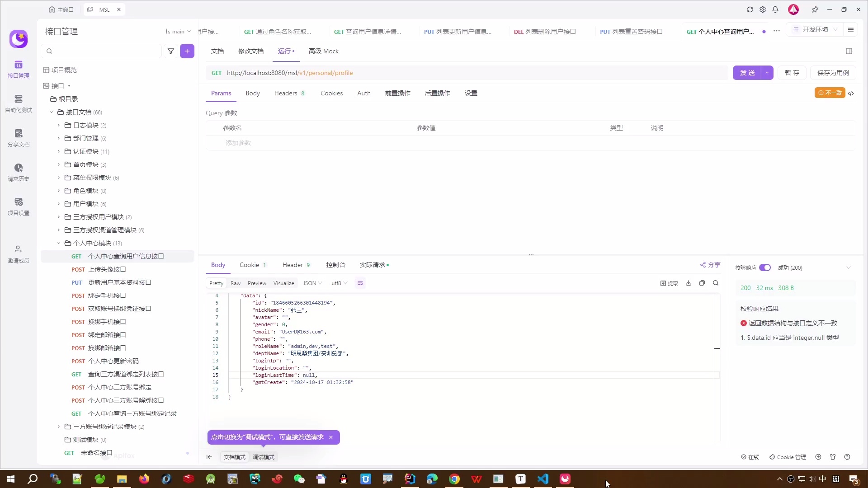
Task: Click 保存为用例 button
Action: pyautogui.click(x=833, y=73)
